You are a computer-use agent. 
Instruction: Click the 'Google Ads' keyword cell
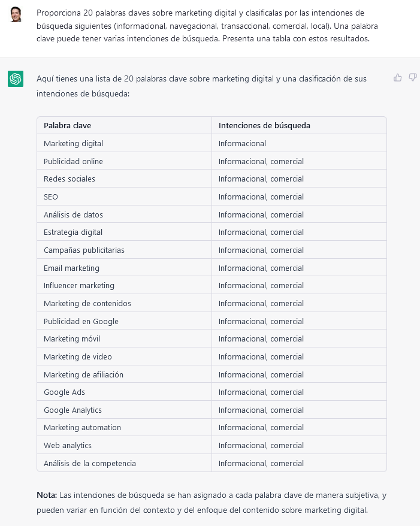pos(124,392)
